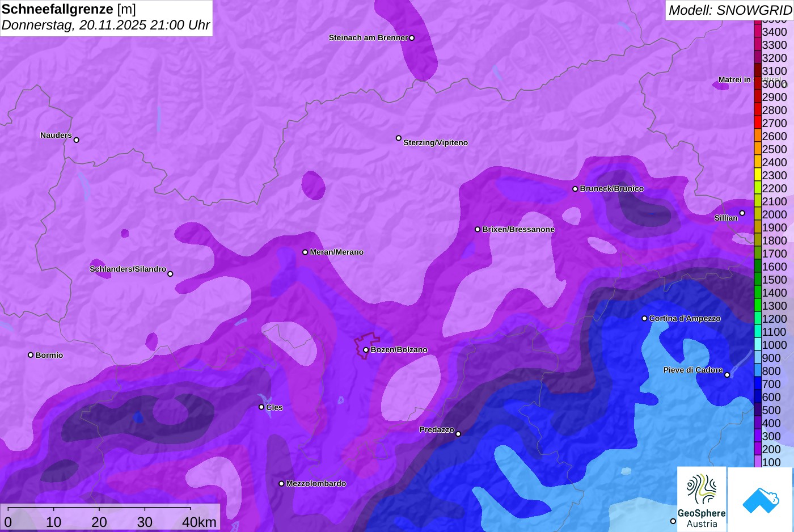Select the Sillian location marker
The width and height of the screenshot is (794, 532).
tap(742, 213)
